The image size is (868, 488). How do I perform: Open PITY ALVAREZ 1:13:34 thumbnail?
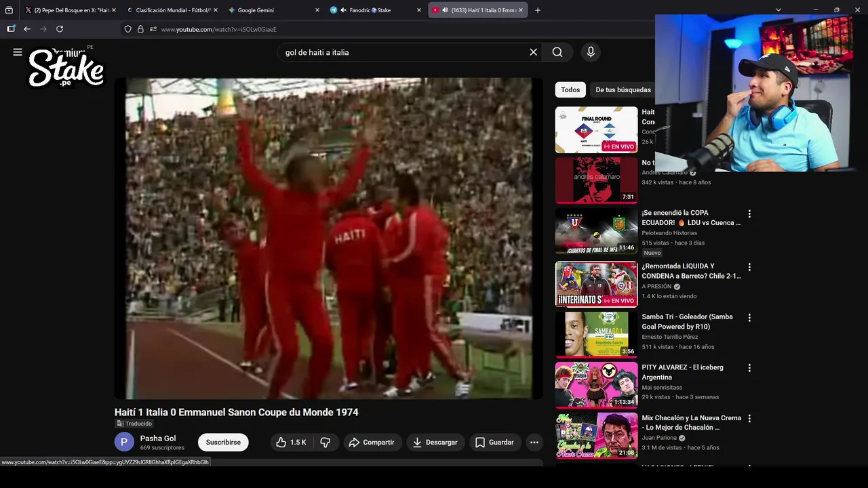click(x=597, y=385)
